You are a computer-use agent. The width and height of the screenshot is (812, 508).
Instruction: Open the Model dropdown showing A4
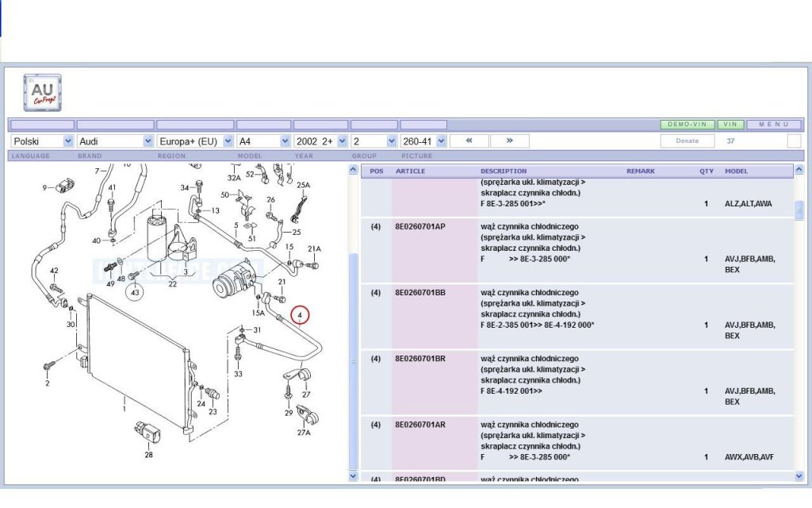point(263,141)
